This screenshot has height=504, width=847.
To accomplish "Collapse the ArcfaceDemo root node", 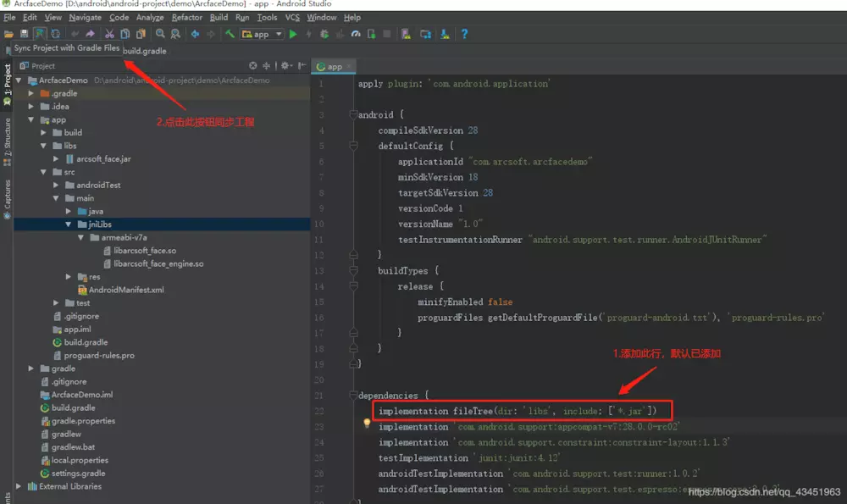I will pos(19,80).
